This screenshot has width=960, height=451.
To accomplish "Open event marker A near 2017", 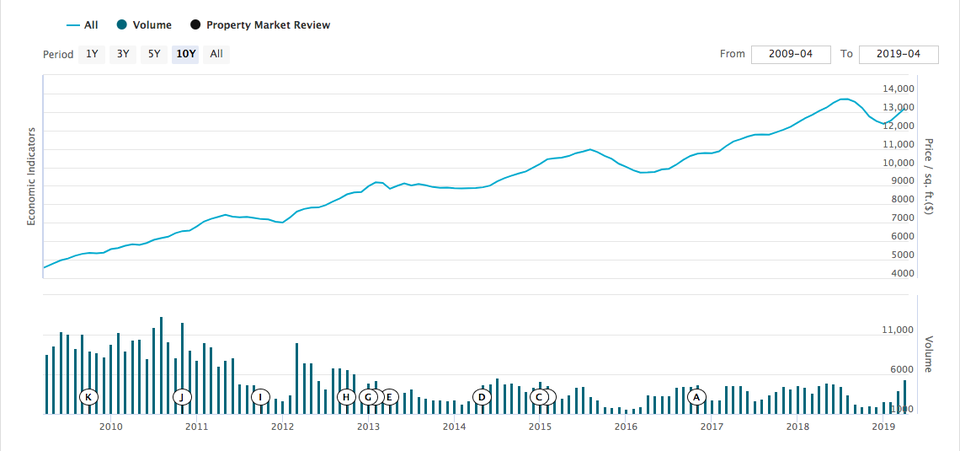I will (x=697, y=397).
